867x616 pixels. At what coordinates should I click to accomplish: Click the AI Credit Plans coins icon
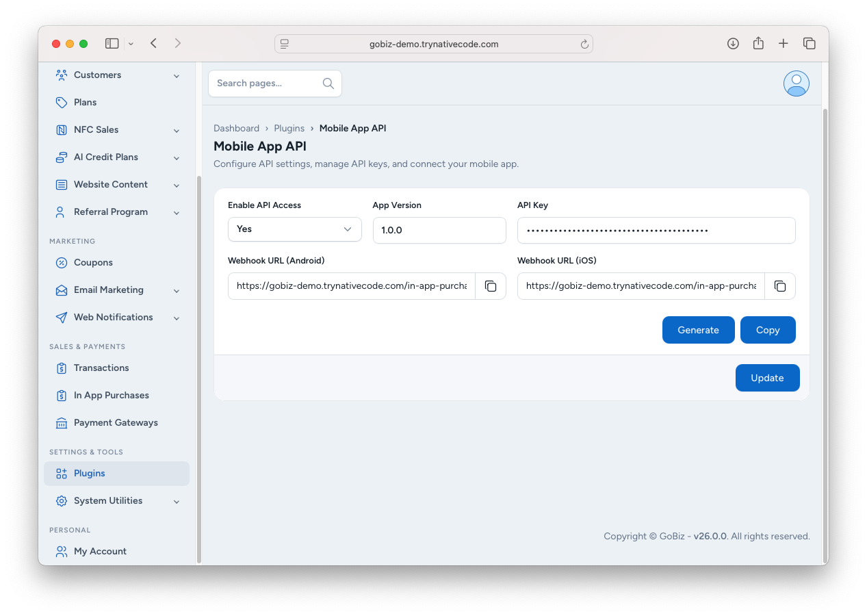[x=62, y=157]
